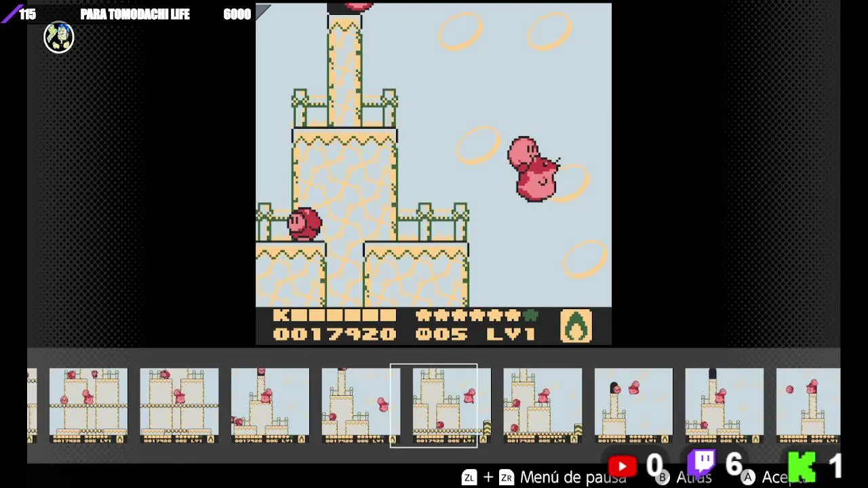Click the YouTube logo in the stream overlay
The width and height of the screenshot is (868, 488).
[622, 466]
